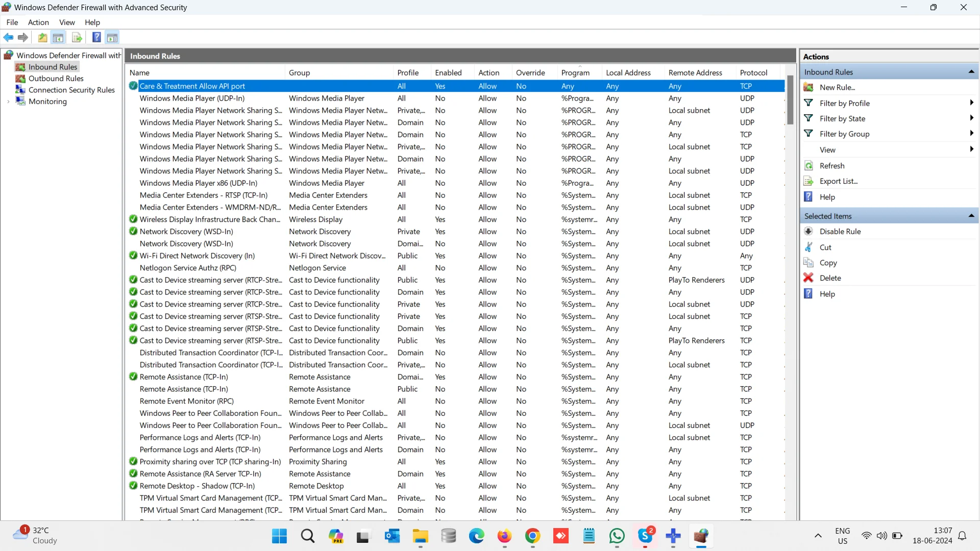The image size is (980, 551).
Task: Sort rules by the Group column header
Action: [339, 72]
